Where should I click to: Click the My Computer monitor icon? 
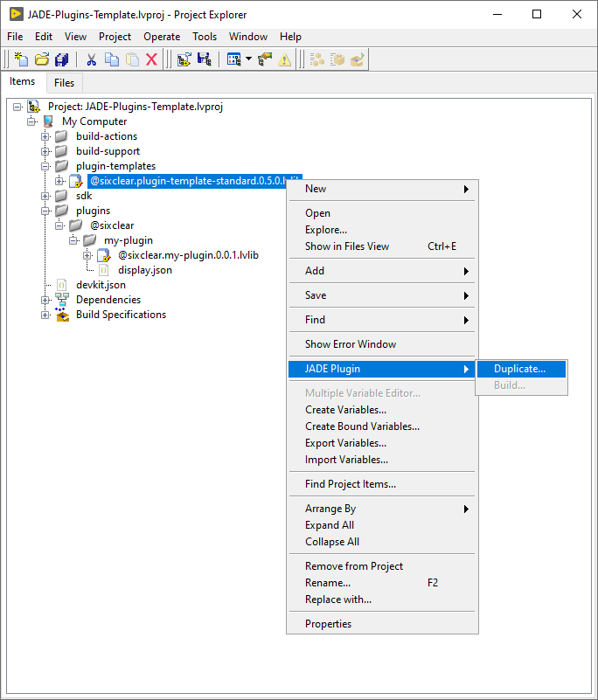coord(48,121)
